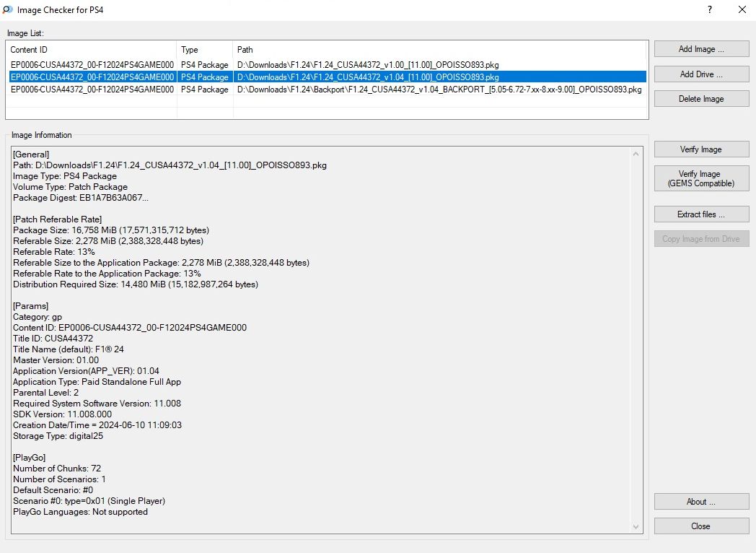Image resolution: width=756 pixels, height=553 pixels.
Task: Click the Path line in General section
Action: click(170, 165)
